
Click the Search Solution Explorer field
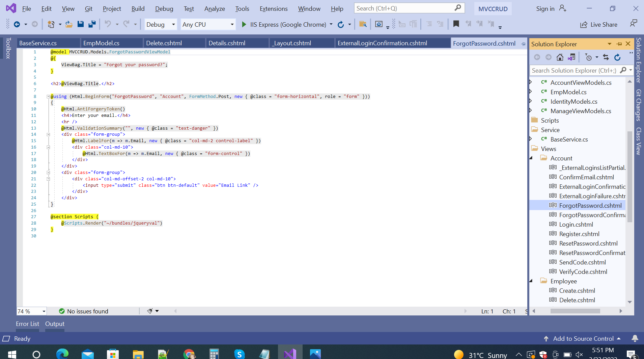pyautogui.click(x=573, y=70)
